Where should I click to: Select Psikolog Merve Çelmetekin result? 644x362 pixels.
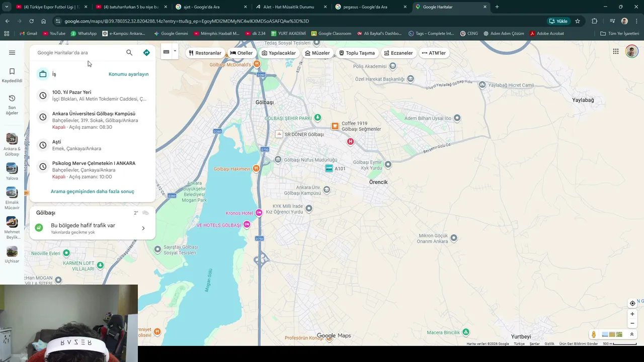coord(93,170)
